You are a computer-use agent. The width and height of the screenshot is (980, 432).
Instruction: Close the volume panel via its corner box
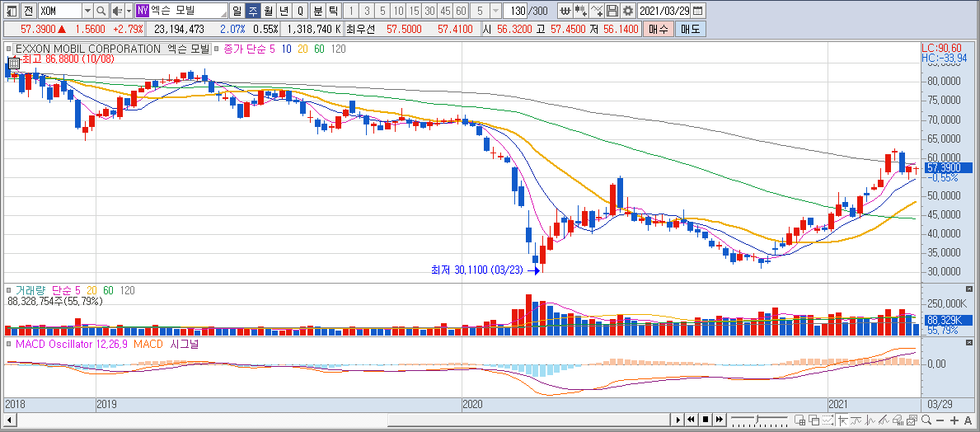click(969, 289)
